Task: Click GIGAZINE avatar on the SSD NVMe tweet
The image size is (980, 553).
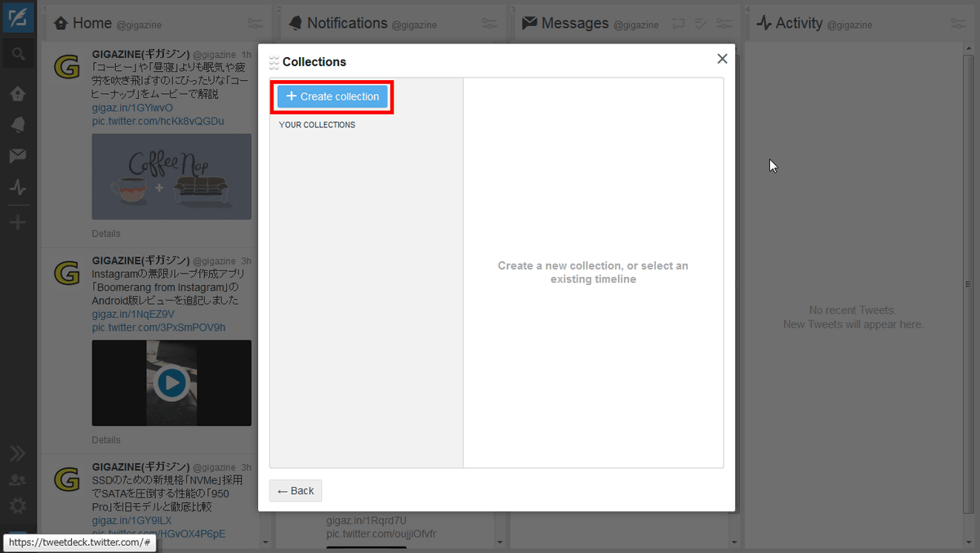Action: [67, 479]
